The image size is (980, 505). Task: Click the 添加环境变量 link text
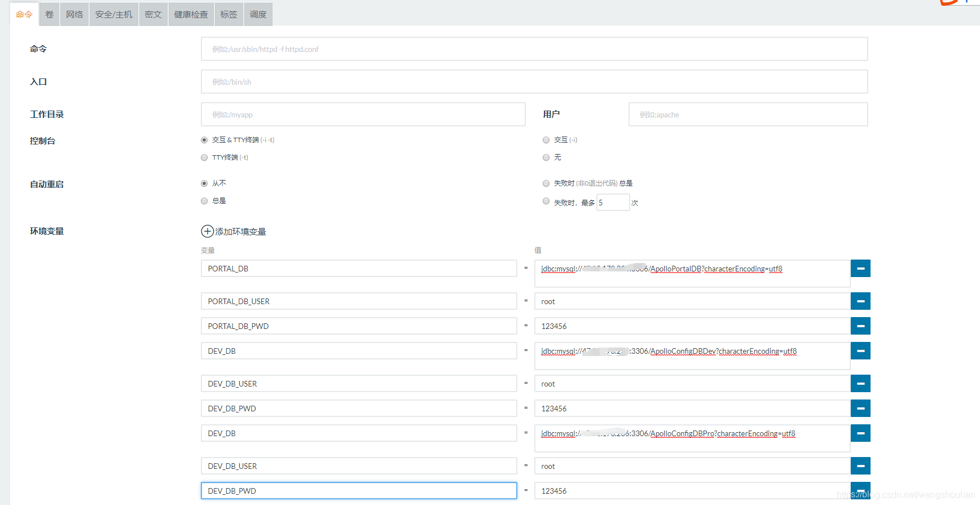tap(240, 231)
